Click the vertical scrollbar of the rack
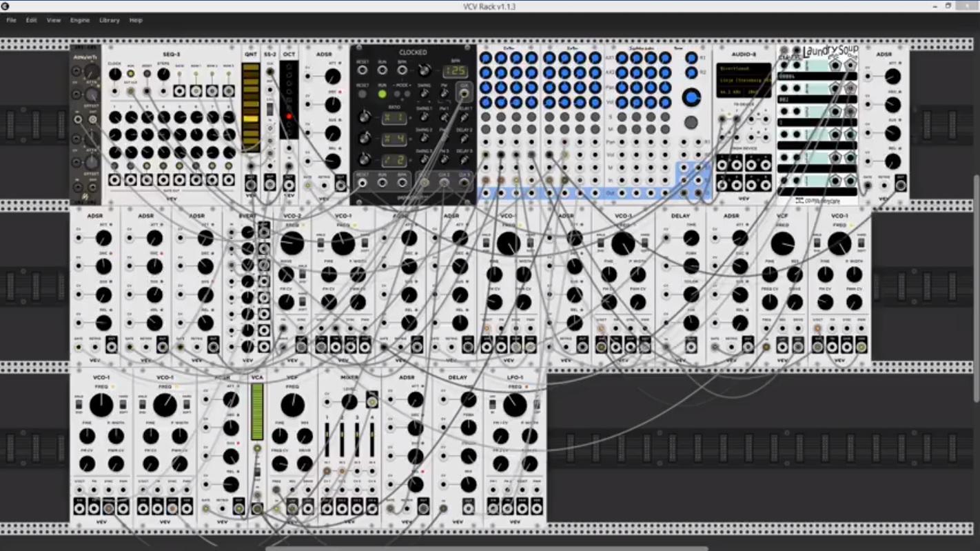This screenshot has height=551, width=980. click(977, 287)
